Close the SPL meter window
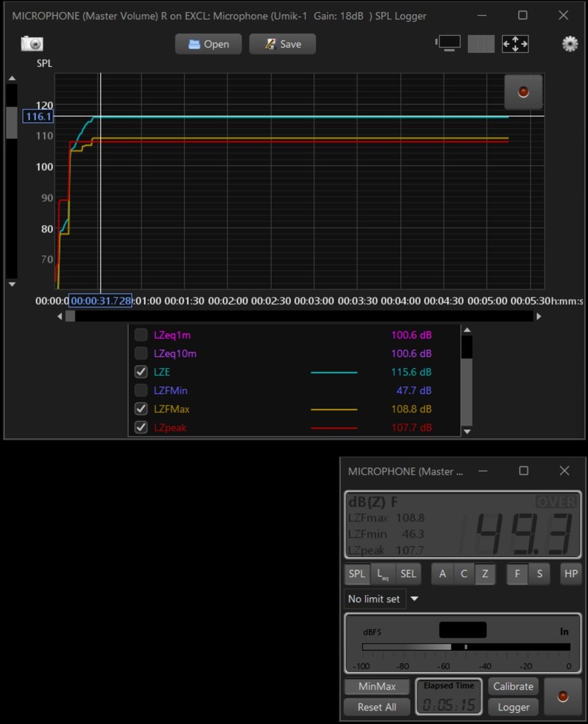 [565, 471]
